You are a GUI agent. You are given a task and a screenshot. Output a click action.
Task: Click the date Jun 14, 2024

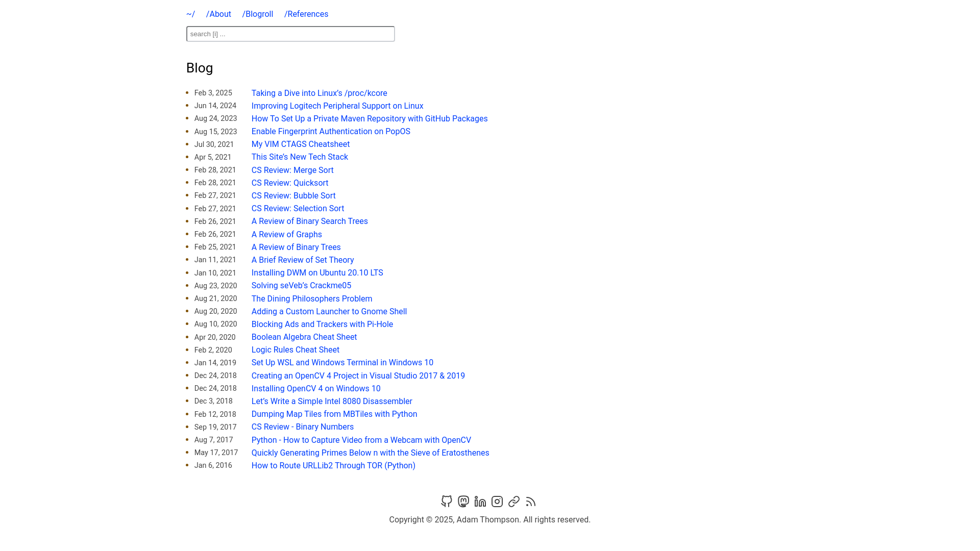pos(215,106)
